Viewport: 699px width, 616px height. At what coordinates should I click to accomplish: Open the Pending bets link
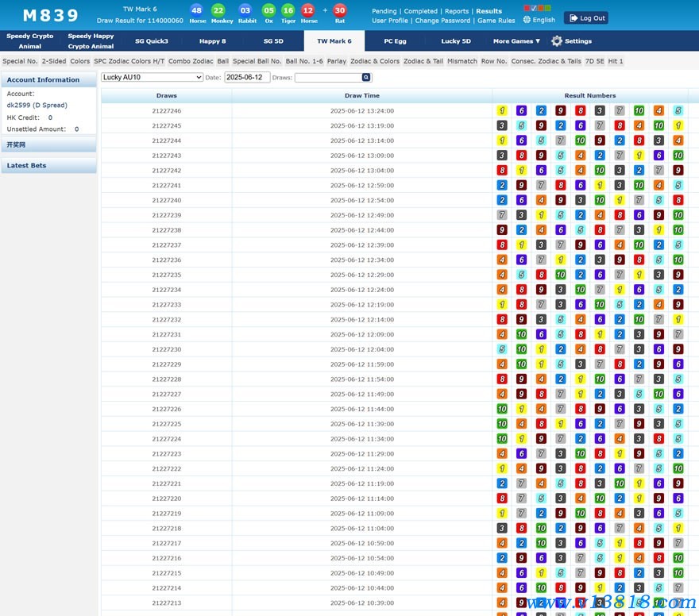tap(384, 11)
